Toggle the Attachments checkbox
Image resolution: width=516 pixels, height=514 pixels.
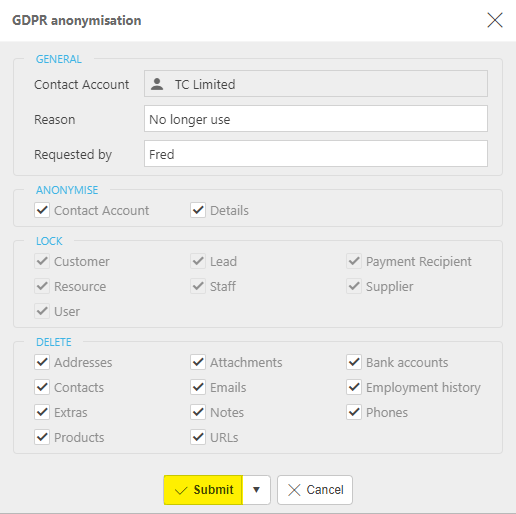tap(198, 362)
